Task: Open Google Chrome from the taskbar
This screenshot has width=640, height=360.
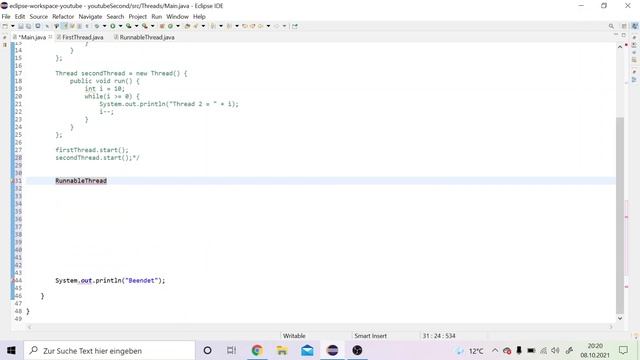Action: [257, 350]
